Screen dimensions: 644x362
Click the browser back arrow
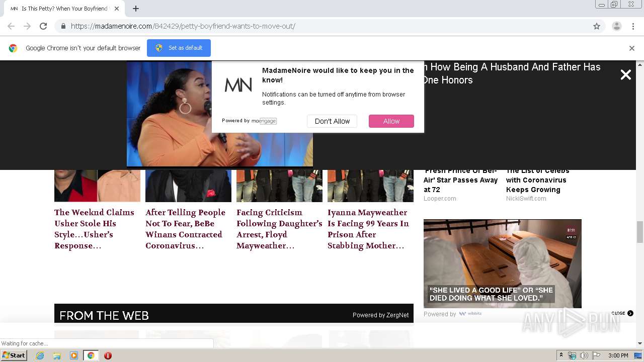[x=11, y=26]
